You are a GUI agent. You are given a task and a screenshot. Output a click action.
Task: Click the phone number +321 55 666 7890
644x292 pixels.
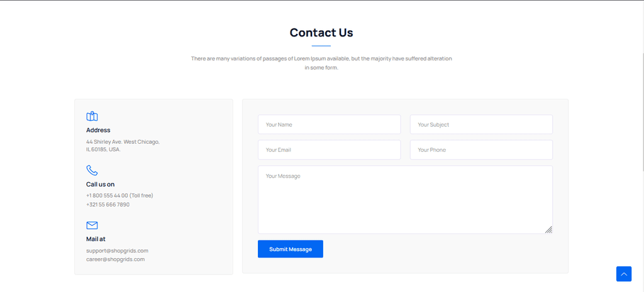coord(108,205)
